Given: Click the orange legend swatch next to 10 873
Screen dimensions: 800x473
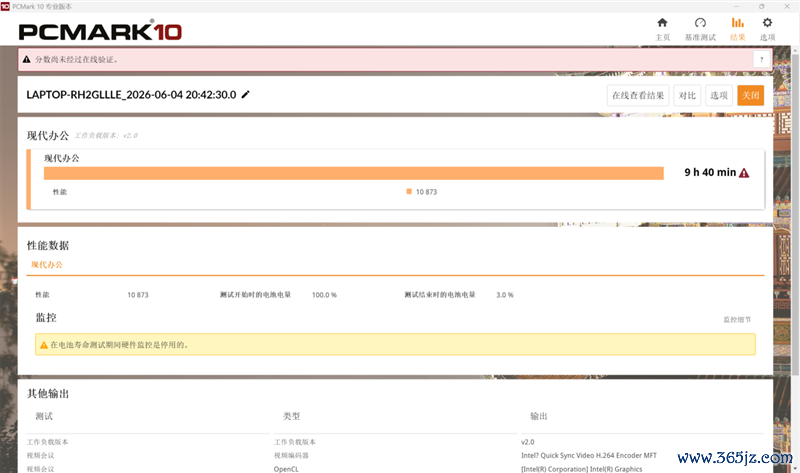Looking at the screenshot, I should (x=409, y=191).
